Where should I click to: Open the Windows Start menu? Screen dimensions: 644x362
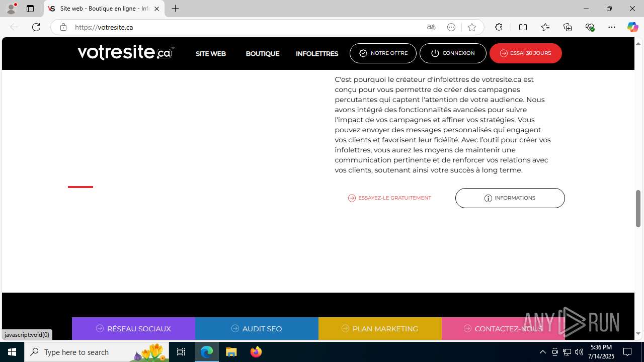click(12, 352)
